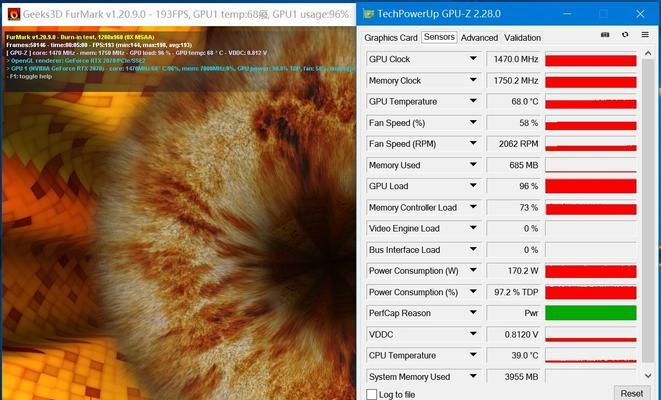
Task: Click the GPU-Z refresh icon
Action: tap(625, 35)
